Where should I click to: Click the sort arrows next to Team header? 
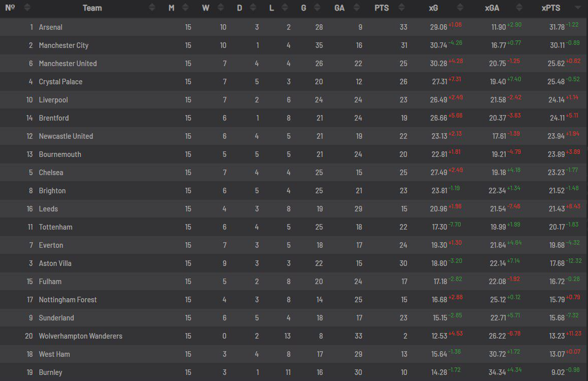152,8
